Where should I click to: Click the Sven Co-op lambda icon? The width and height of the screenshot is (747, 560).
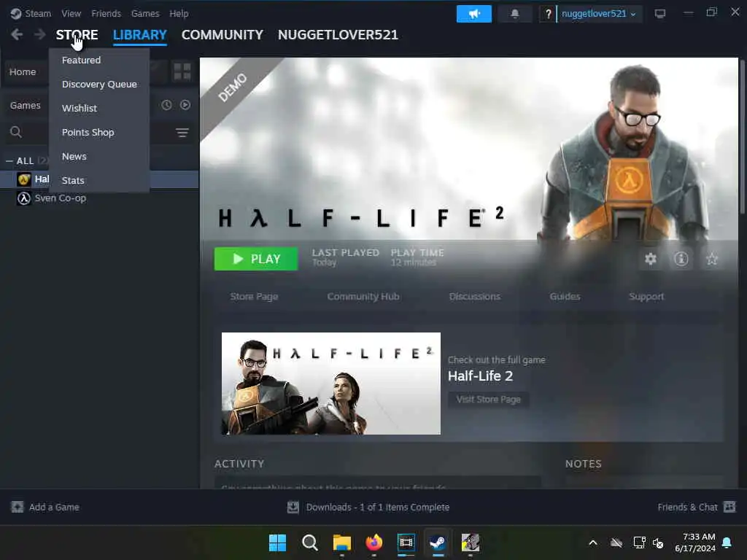(x=24, y=198)
